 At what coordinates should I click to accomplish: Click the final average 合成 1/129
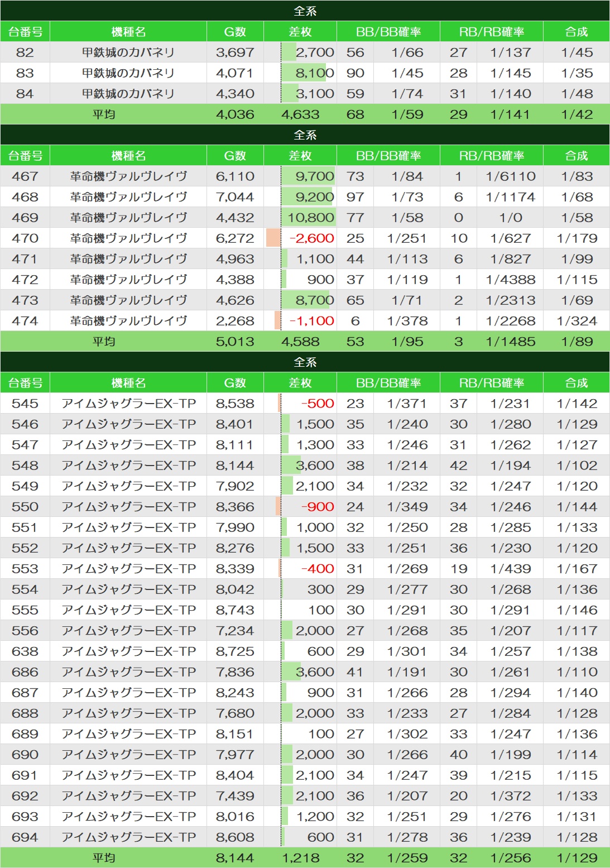(577, 858)
